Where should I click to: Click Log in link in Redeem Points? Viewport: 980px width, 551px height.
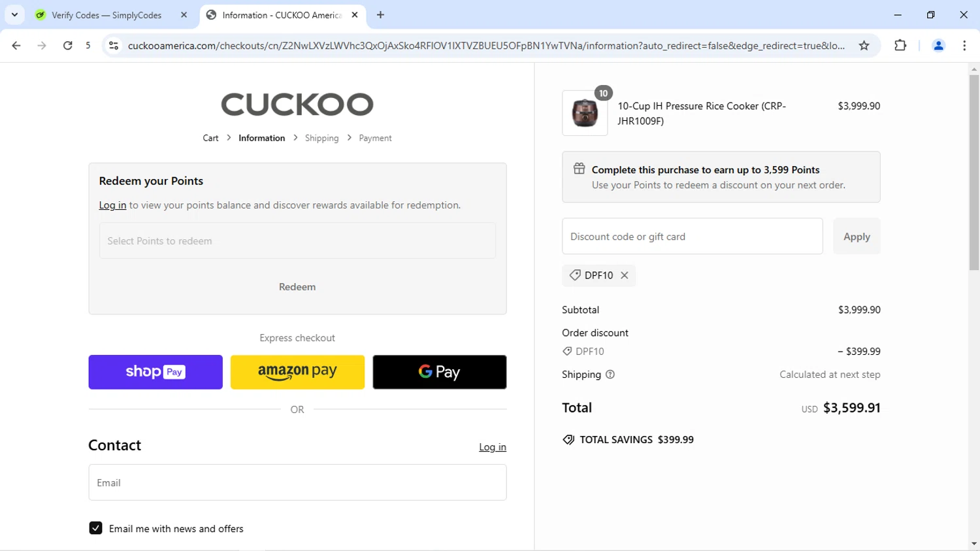(x=112, y=205)
